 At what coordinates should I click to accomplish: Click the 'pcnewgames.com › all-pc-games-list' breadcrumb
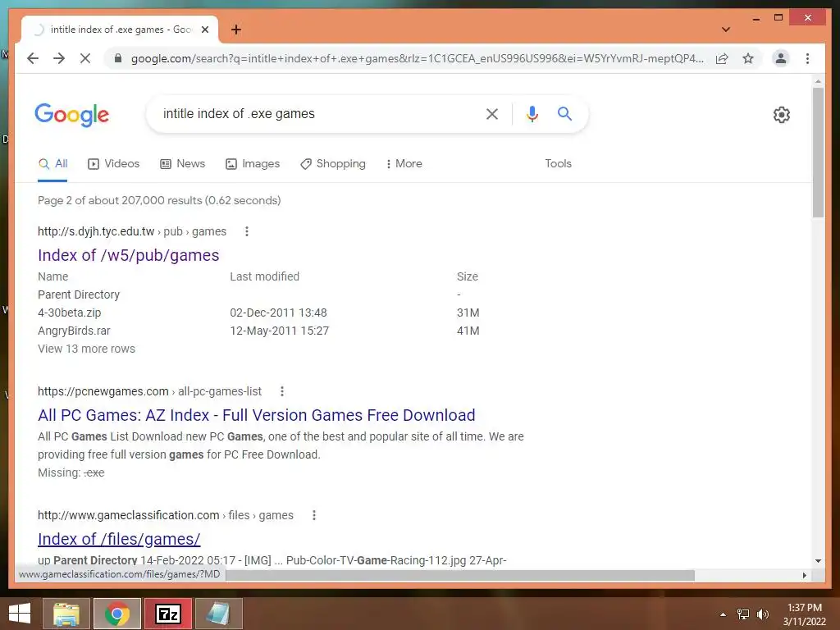click(149, 391)
